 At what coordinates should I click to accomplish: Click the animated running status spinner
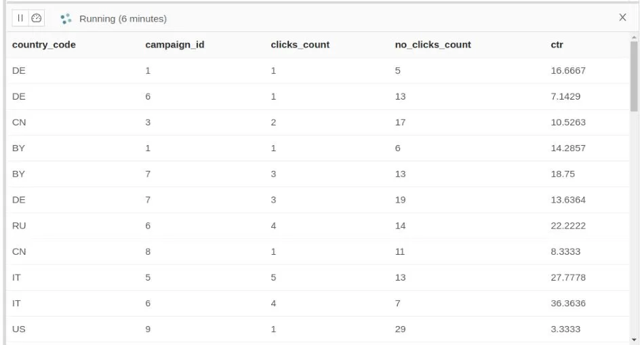tap(66, 19)
